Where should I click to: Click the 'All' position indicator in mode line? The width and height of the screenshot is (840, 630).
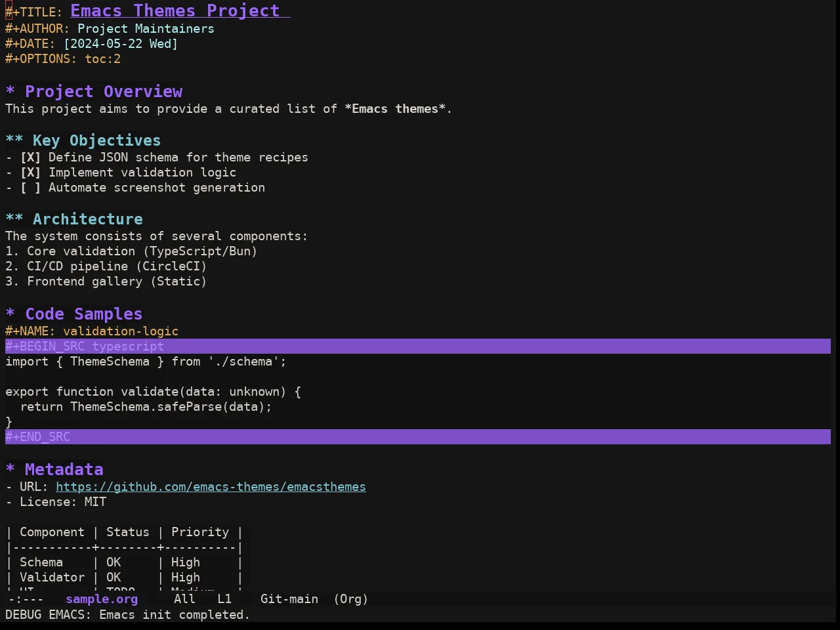(184, 599)
